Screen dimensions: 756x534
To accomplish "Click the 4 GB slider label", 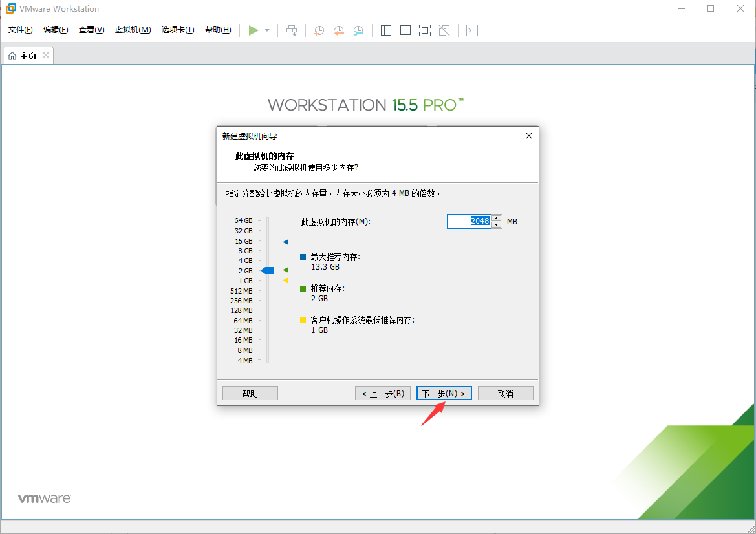I will coord(245,261).
